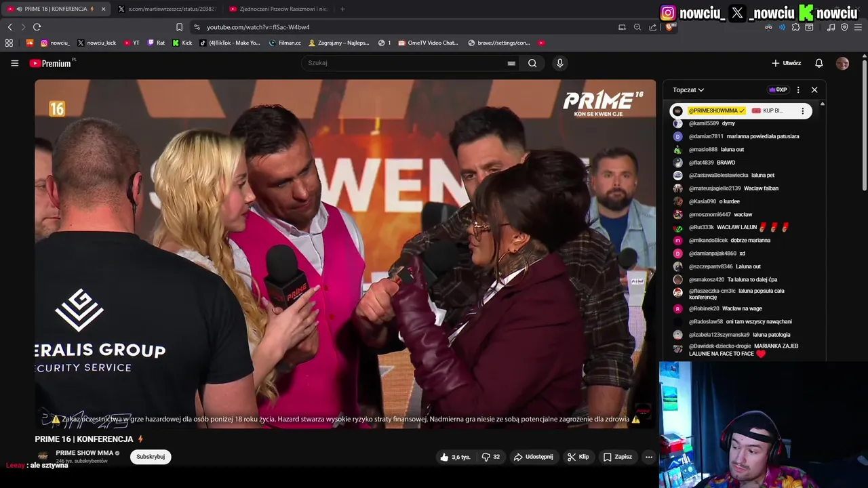This screenshot has width=868, height=488.
Task: Open the Rat Twitch bookmark
Action: point(156,43)
